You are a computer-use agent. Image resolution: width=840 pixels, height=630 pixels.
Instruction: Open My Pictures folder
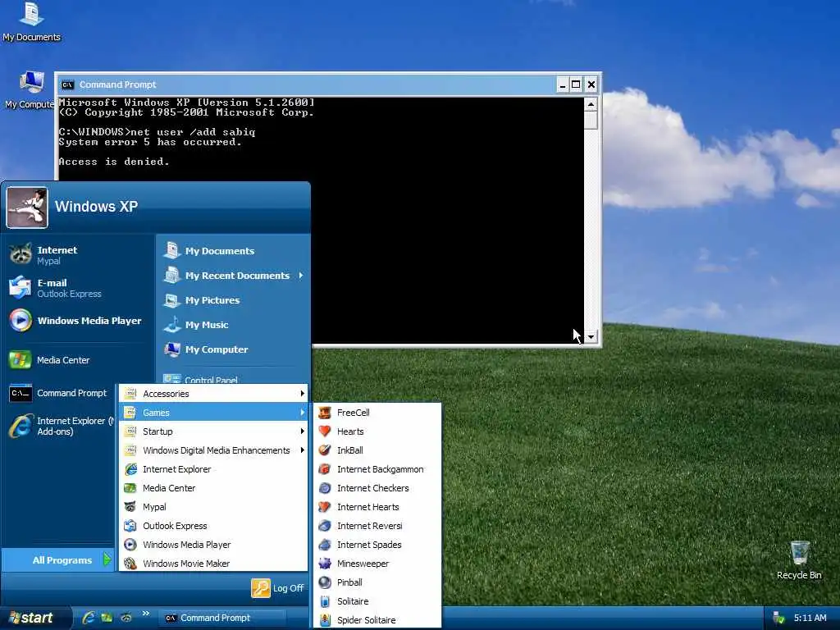click(234, 300)
